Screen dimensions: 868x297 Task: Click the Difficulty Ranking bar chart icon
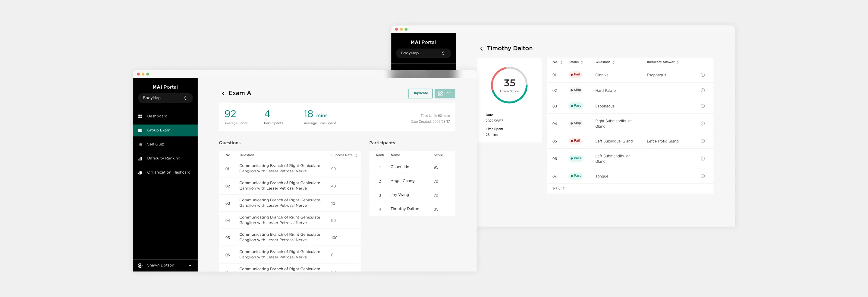click(x=140, y=159)
